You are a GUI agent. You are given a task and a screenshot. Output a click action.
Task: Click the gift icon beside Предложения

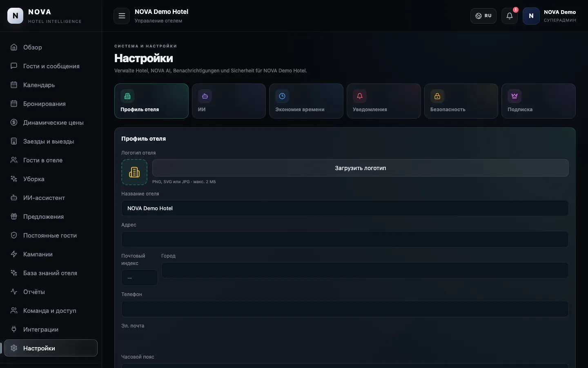tap(14, 216)
